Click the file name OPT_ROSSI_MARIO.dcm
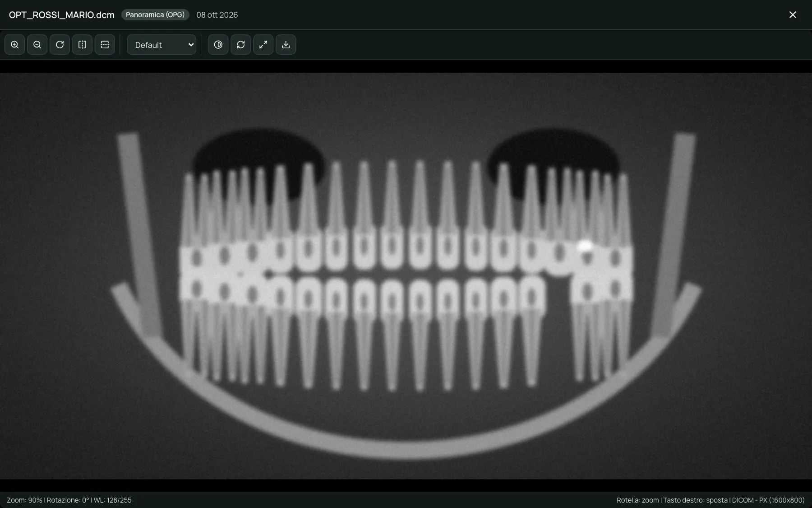The width and height of the screenshot is (812, 508). 62,15
